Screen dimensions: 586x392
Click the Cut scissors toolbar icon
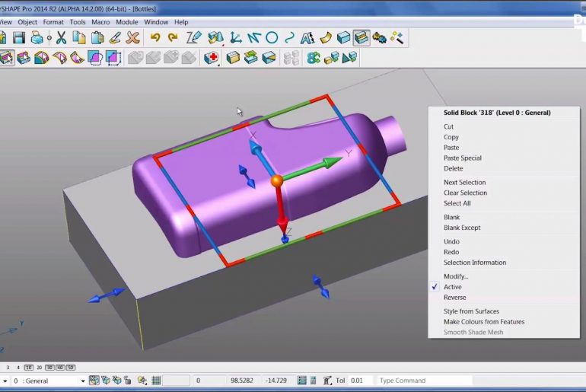click(x=61, y=37)
